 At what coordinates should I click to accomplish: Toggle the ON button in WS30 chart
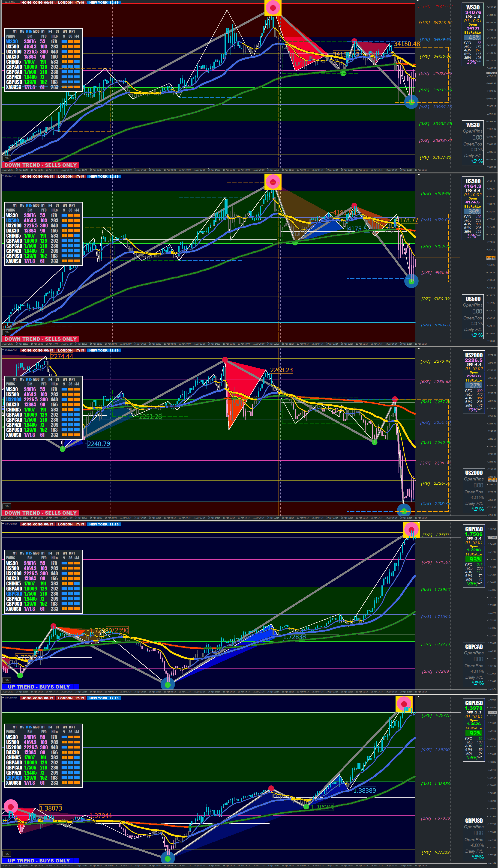[x=7, y=158]
